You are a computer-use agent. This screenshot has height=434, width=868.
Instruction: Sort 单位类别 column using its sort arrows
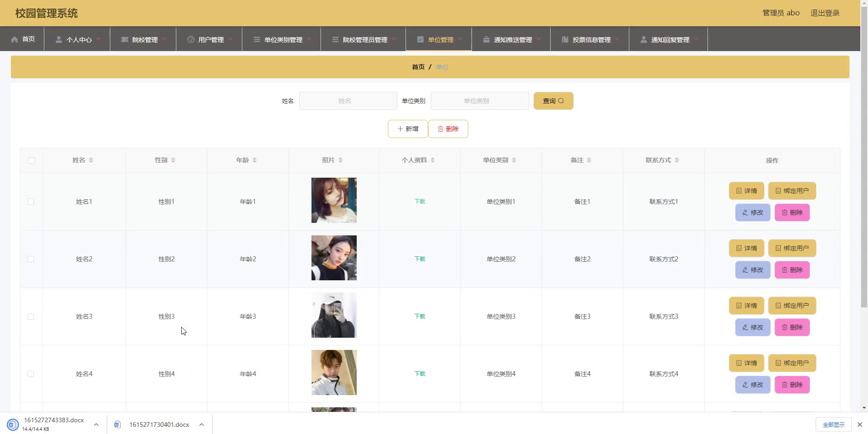point(514,160)
